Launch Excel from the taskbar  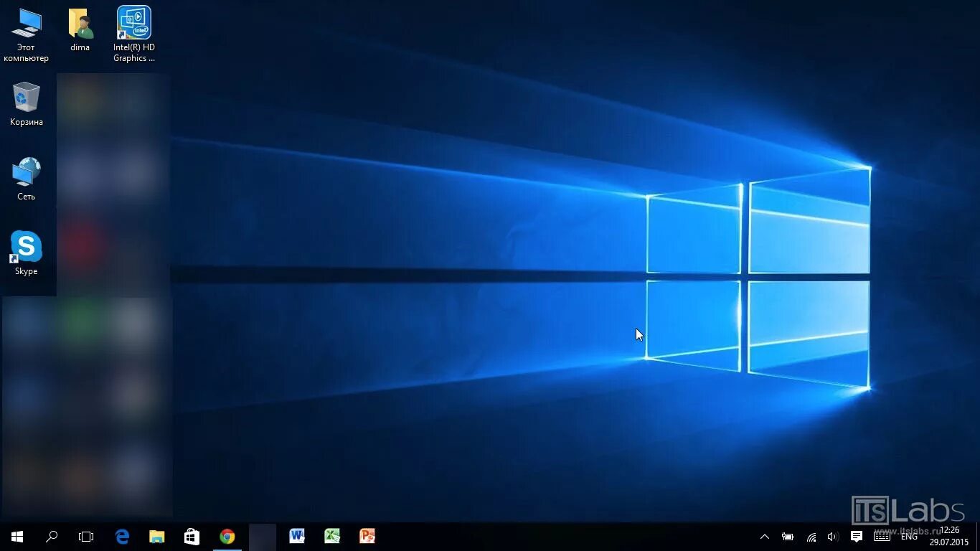[332, 537]
